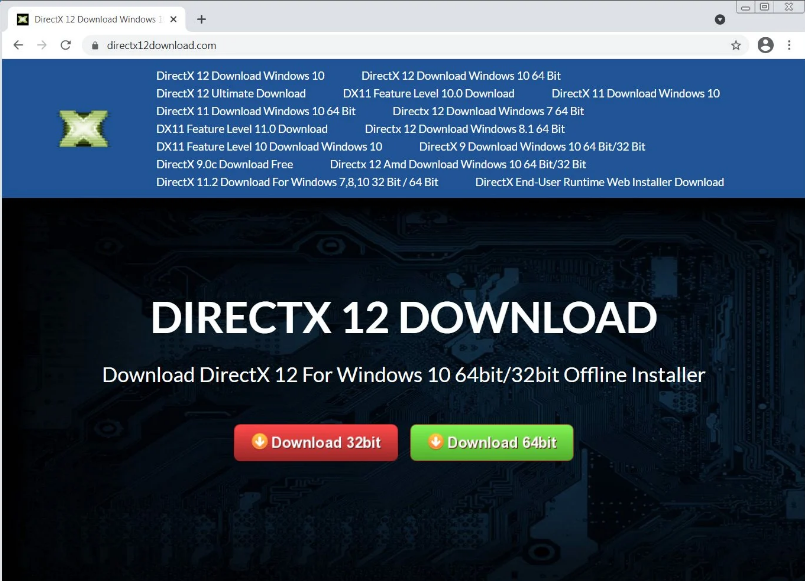Close the DirectX 12 Download tab
The height and width of the screenshot is (581, 805).
pyautogui.click(x=174, y=20)
